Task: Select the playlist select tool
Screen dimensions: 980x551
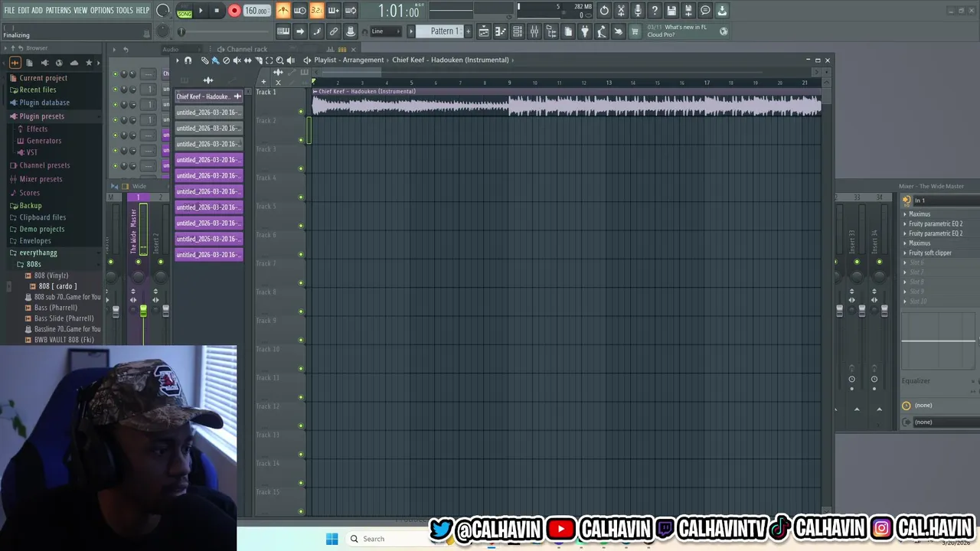Action: click(x=269, y=60)
